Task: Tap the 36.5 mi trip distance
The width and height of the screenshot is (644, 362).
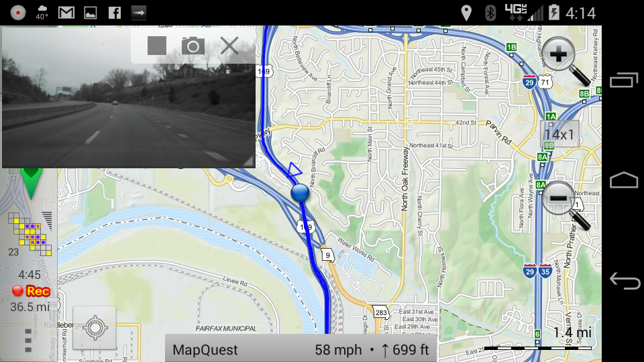Action: (30, 306)
